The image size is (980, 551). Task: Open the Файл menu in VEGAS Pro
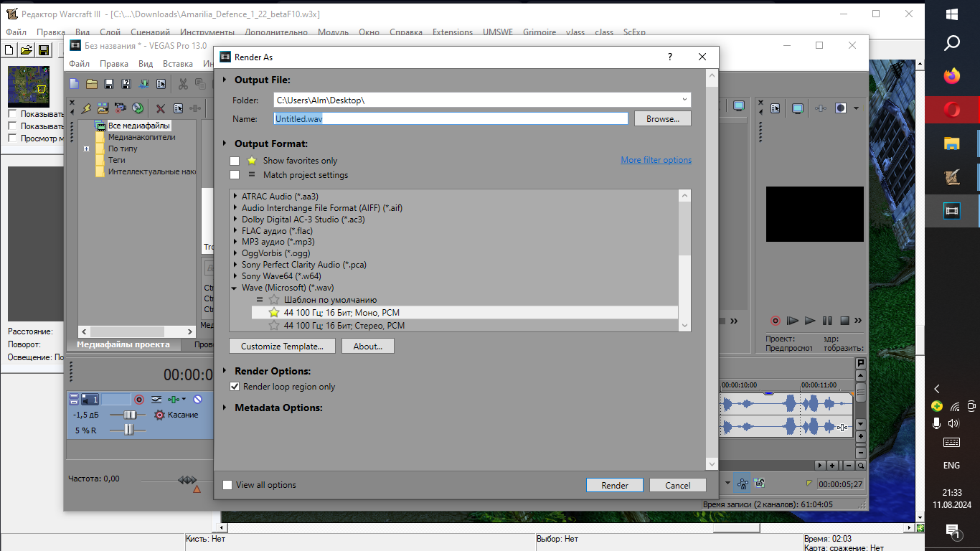point(79,64)
